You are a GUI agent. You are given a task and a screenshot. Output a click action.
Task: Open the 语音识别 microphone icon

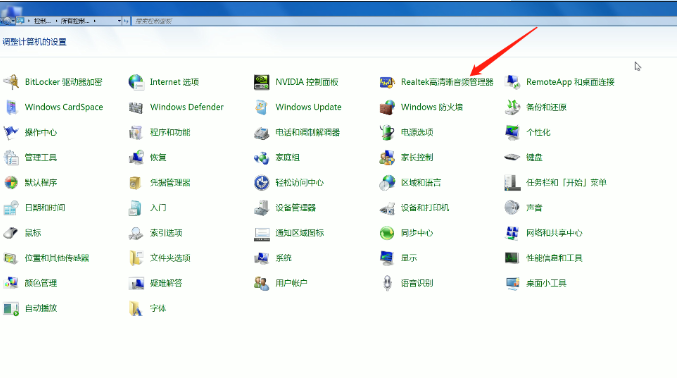[x=387, y=283]
